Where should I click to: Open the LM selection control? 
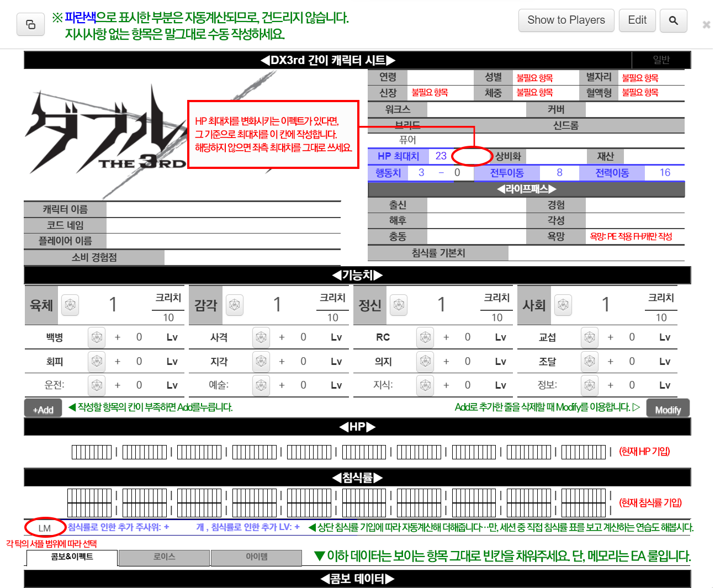click(44, 527)
